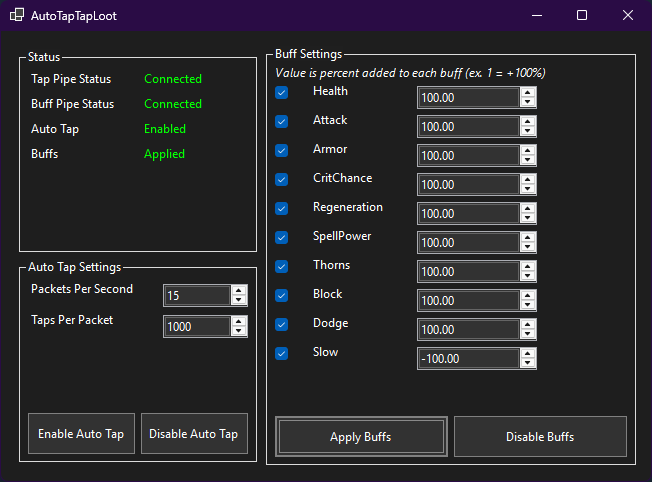Image resolution: width=652 pixels, height=482 pixels.
Task: Click the Buffs 'Applied' status text
Action: click(164, 154)
